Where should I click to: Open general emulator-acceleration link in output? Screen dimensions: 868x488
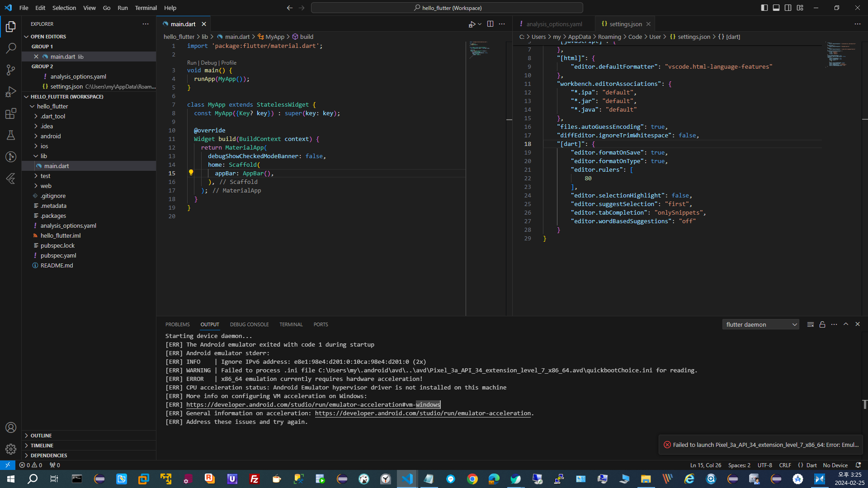point(423,413)
